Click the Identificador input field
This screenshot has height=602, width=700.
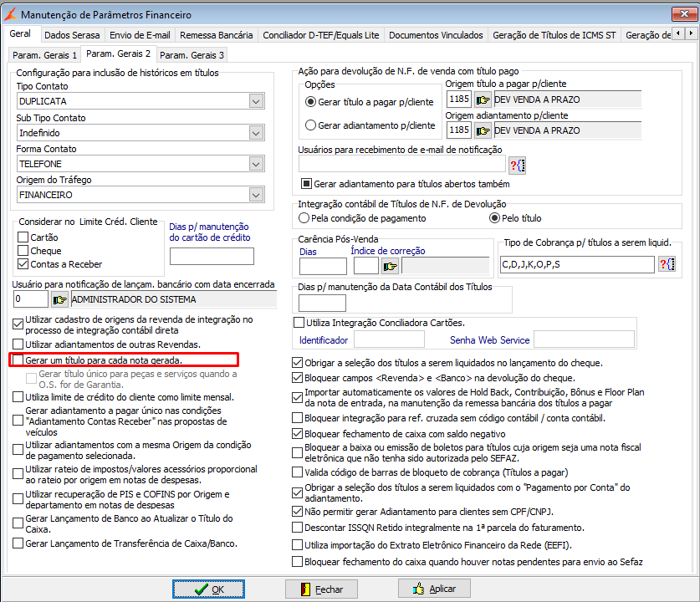click(389, 339)
